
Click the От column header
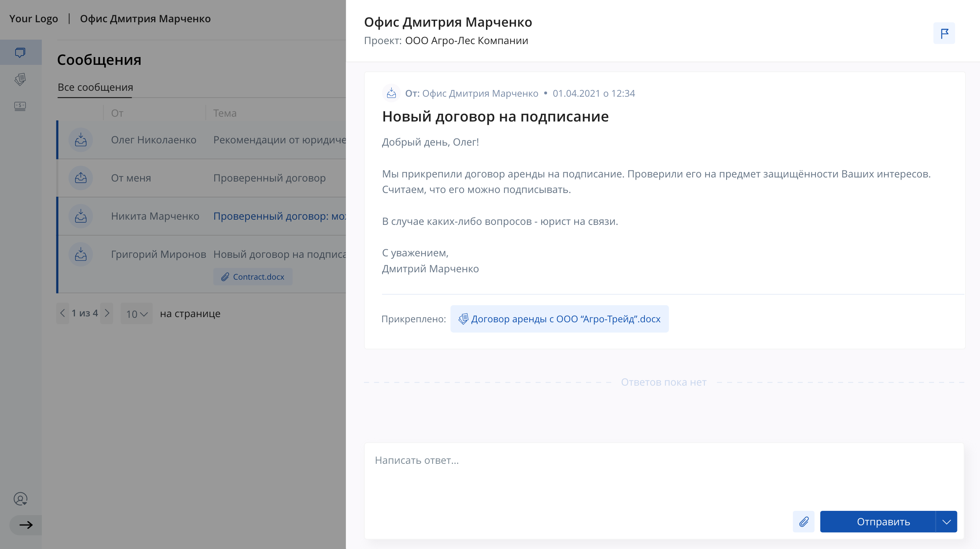pyautogui.click(x=117, y=113)
